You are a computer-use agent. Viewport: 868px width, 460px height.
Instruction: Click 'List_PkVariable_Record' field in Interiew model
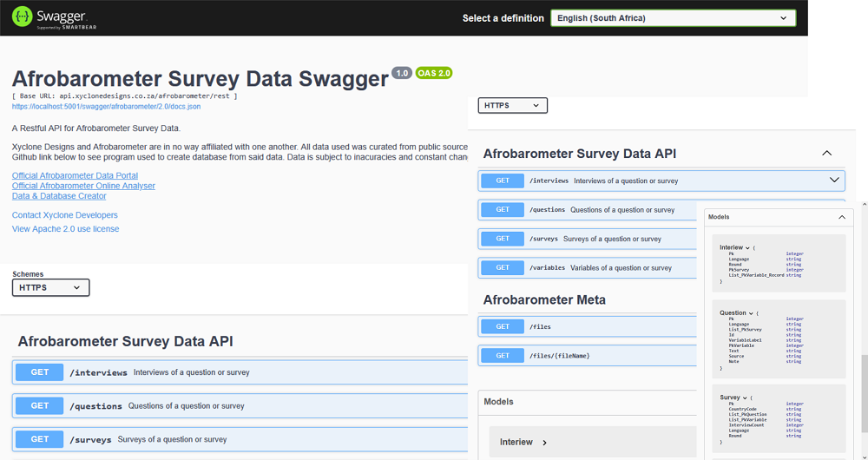pyautogui.click(x=756, y=275)
